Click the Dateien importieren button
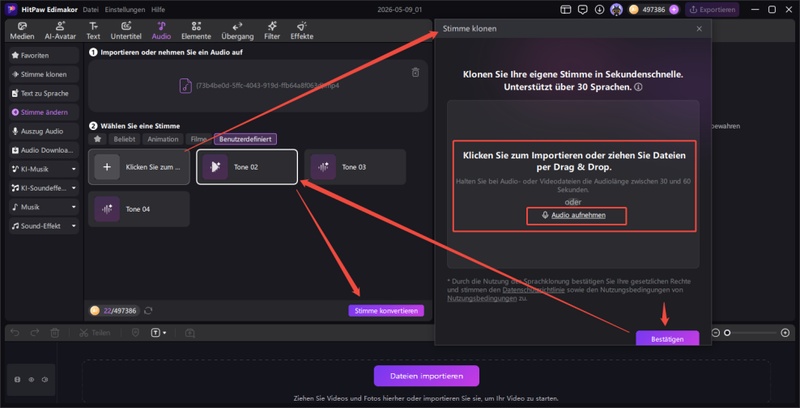Image resolution: width=800 pixels, height=408 pixels. 427,376
